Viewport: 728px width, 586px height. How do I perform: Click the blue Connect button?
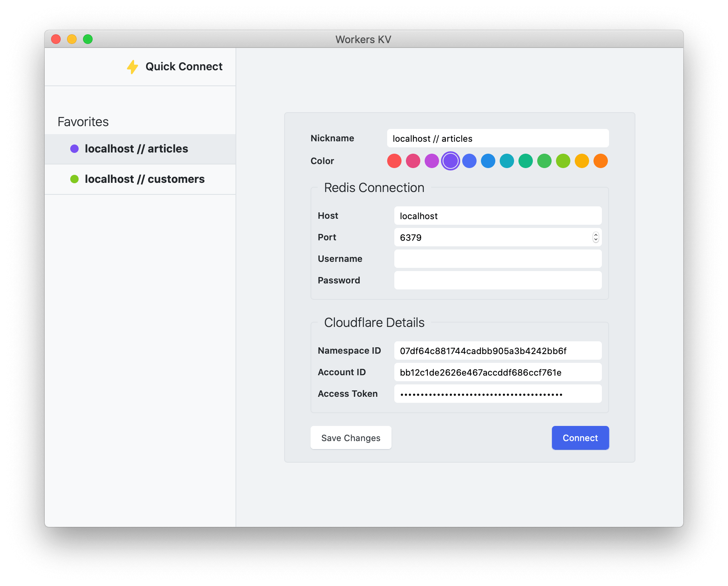[x=580, y=438]
